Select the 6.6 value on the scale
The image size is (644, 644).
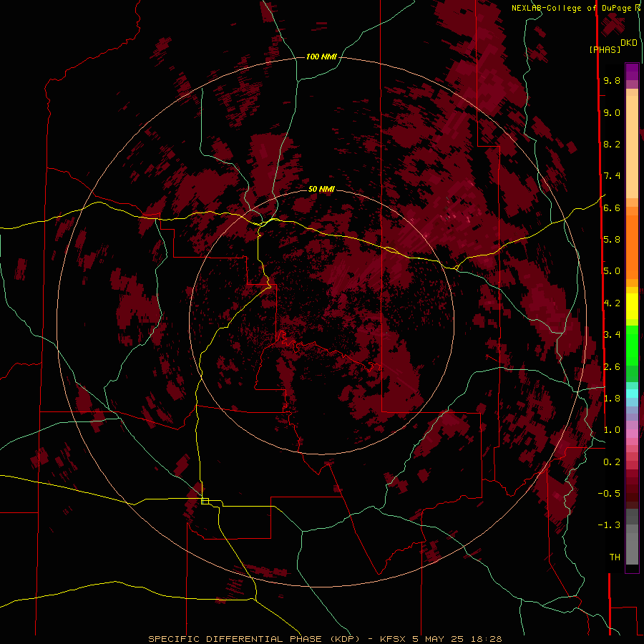coord(612,208)
